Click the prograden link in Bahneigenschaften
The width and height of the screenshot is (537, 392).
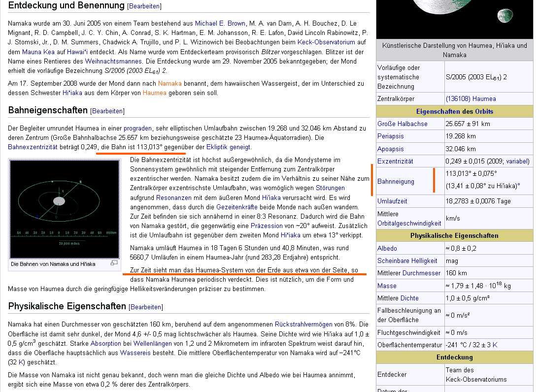pyautogui.click(x=137, y=129)
